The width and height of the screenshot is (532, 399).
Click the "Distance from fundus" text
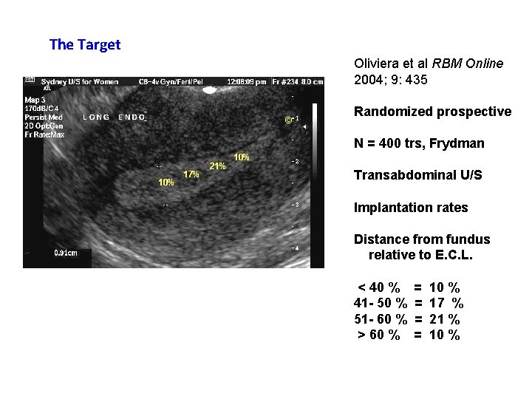click(x=422, y=239)
